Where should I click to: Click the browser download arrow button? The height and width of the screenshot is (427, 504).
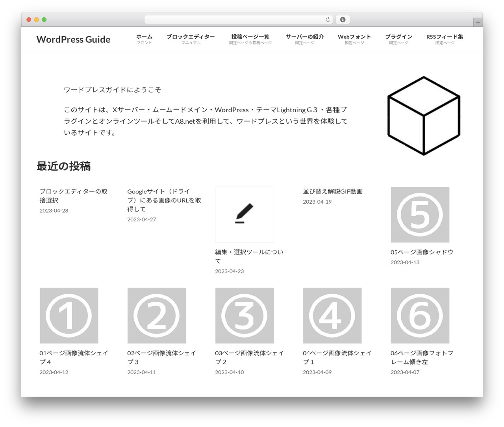[343, 19]
